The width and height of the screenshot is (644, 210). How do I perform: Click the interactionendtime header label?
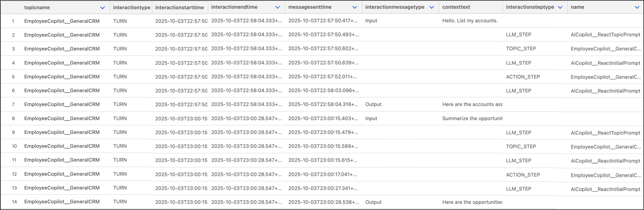pos(234,7)
